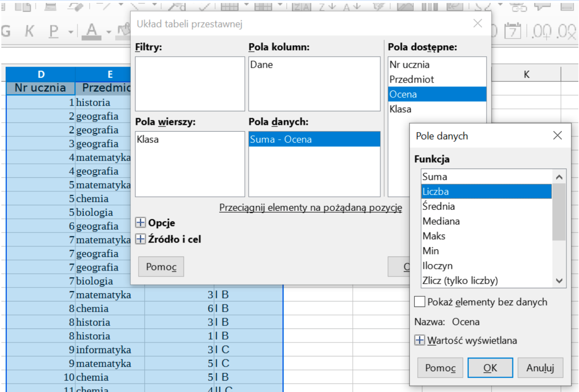Expand the Źródło i cel section
This screenshot has width=579, height=392.
pos(140,239)
